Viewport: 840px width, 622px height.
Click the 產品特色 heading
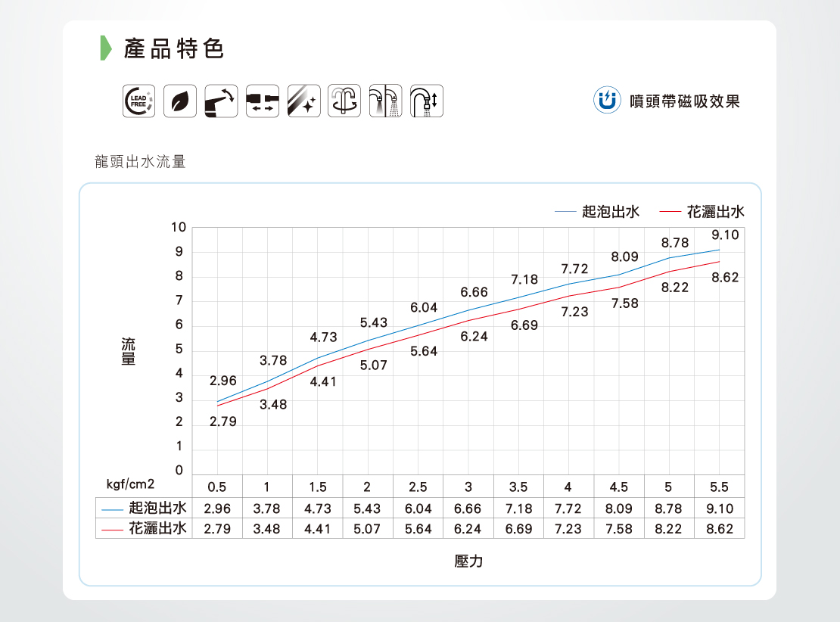pyautogui.click(x=174, y=50)
